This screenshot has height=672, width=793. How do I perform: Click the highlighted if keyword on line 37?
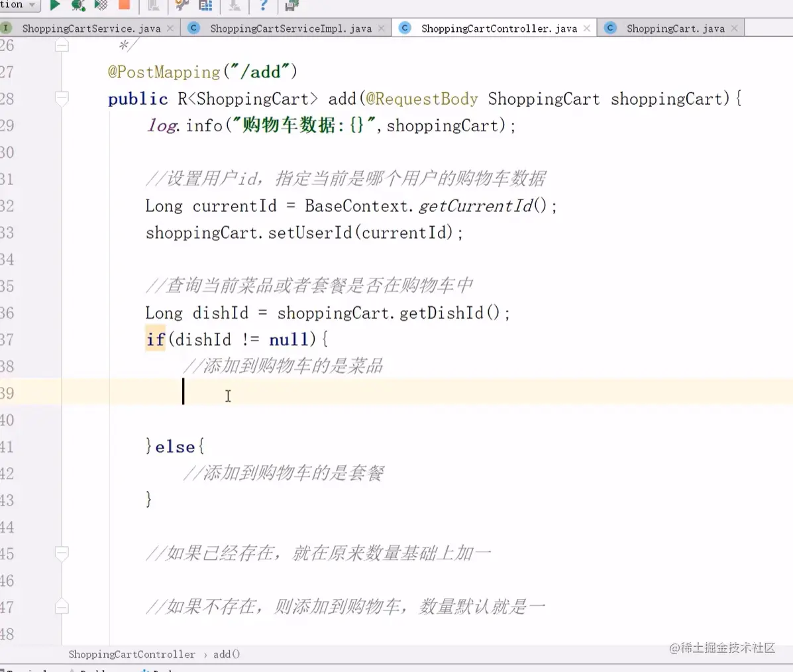coord(156,339)
